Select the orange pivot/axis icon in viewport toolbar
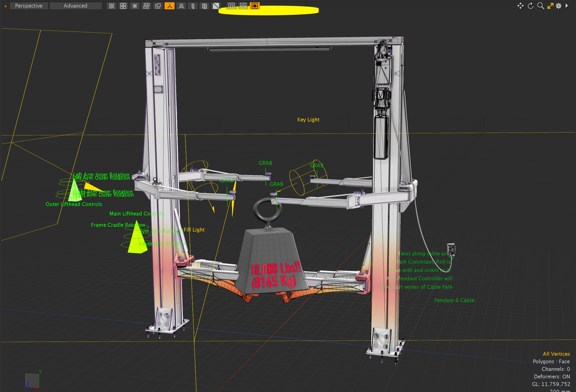 coord(170,6)
